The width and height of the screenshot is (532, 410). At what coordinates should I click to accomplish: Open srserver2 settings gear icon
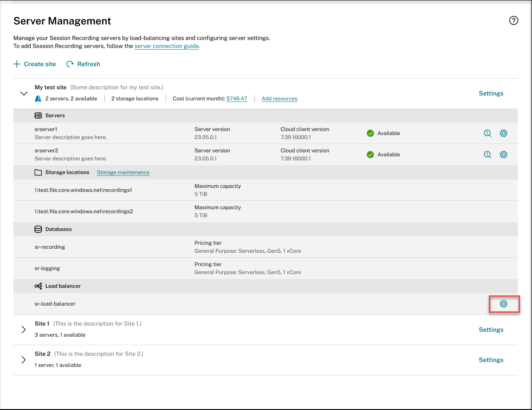[503, 155]
